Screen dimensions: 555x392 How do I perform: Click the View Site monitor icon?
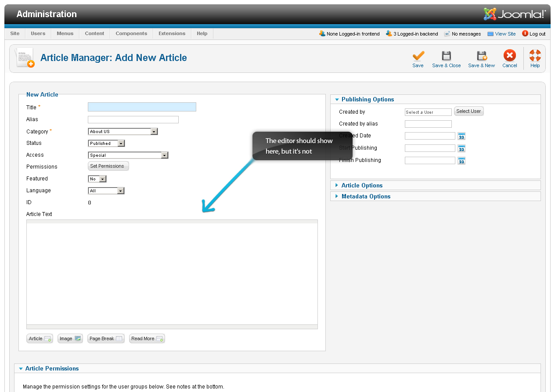(x=490, y=34)
